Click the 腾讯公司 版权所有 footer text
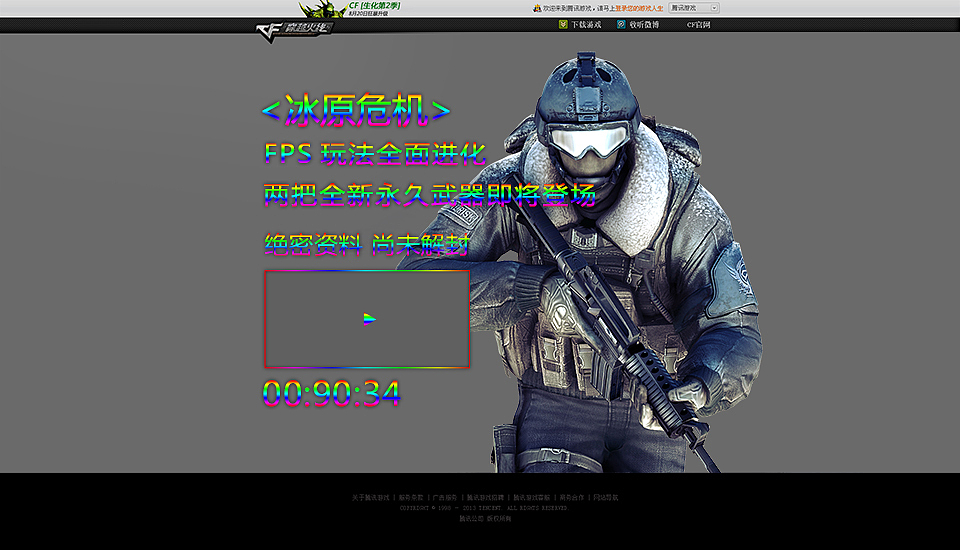 (x=486, y=518)
